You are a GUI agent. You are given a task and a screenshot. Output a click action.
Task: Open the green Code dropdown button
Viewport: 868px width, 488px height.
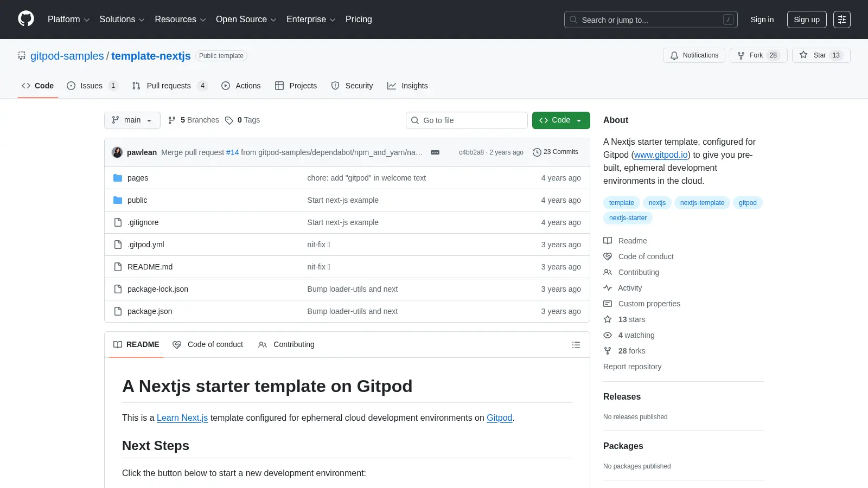pos(561,120)
